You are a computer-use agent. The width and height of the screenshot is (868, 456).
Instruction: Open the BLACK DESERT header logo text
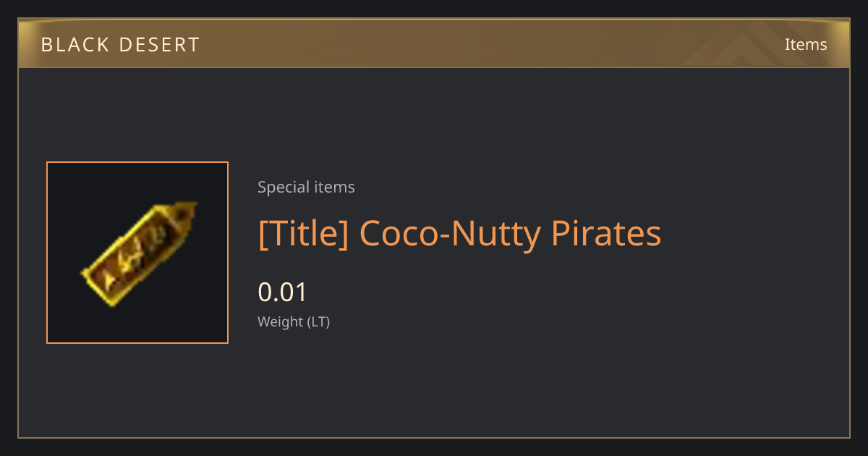(120, 45)
